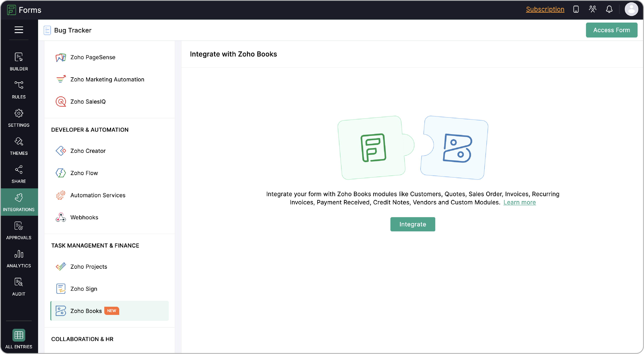Click the Task Management & Finance heading
644x354 pixels.
click(95, 246)
